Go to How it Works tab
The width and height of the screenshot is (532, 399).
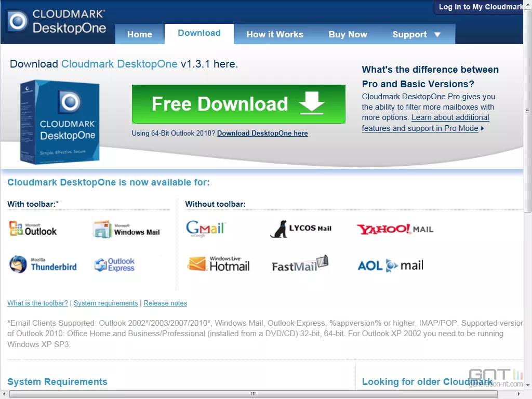(275, 34)
